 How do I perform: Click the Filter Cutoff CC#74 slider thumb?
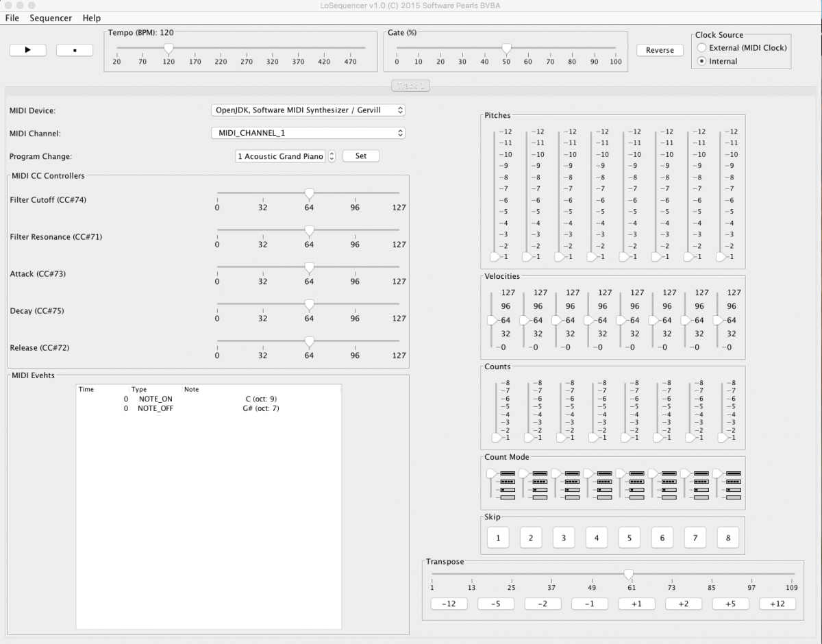coord(309,194)
